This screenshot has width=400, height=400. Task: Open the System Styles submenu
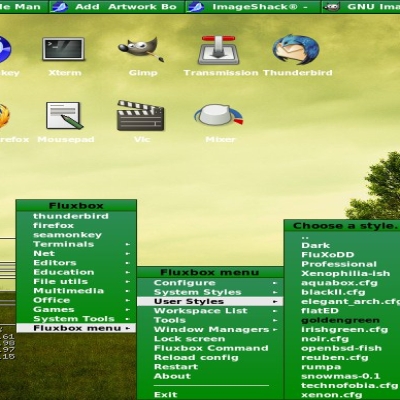(210, 292)
